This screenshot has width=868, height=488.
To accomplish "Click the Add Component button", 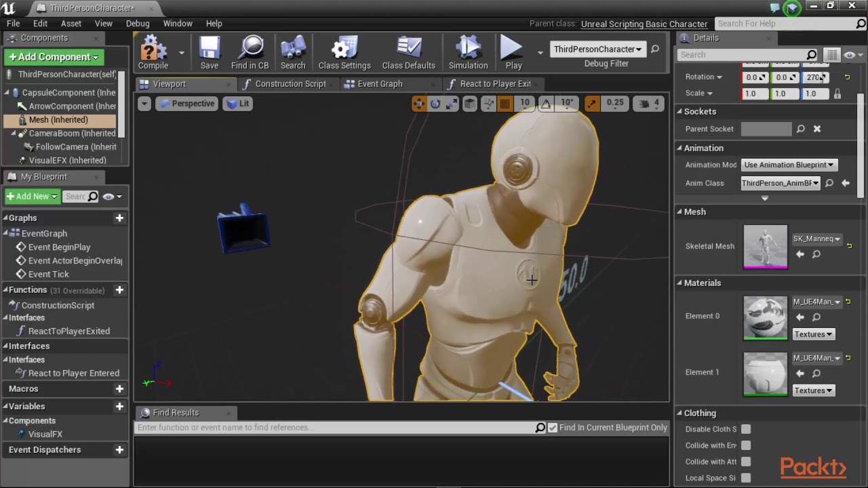I will point(54,57).
